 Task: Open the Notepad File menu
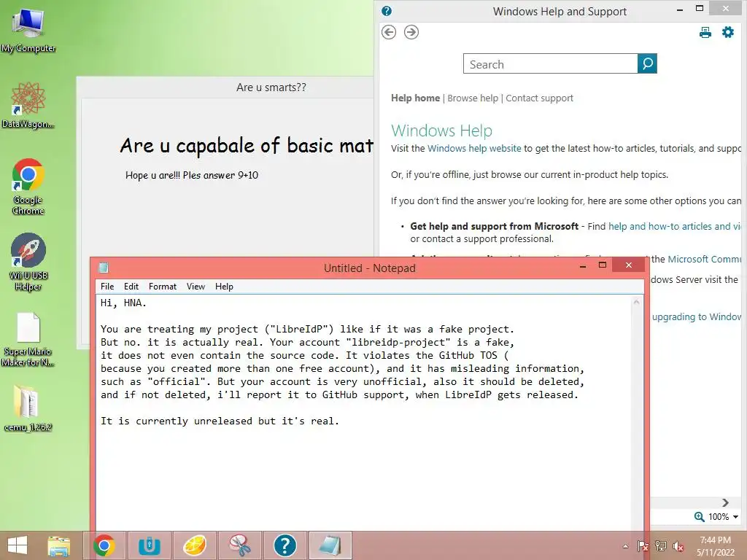click(107, 286)
